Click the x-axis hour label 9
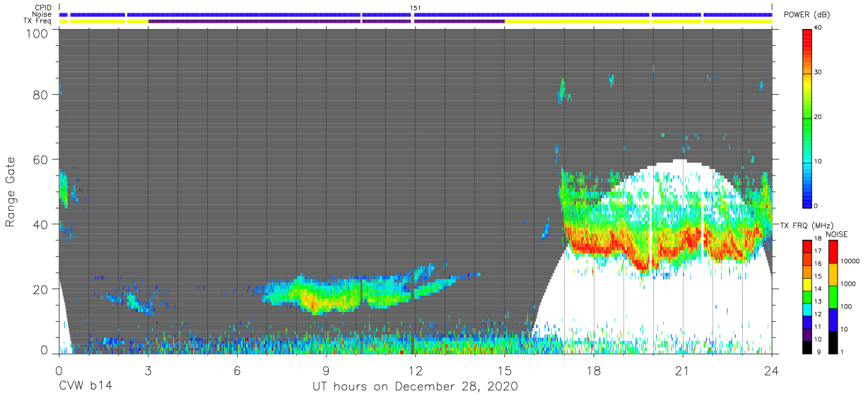This screenshot has height=401, width=868. (326, 371)
